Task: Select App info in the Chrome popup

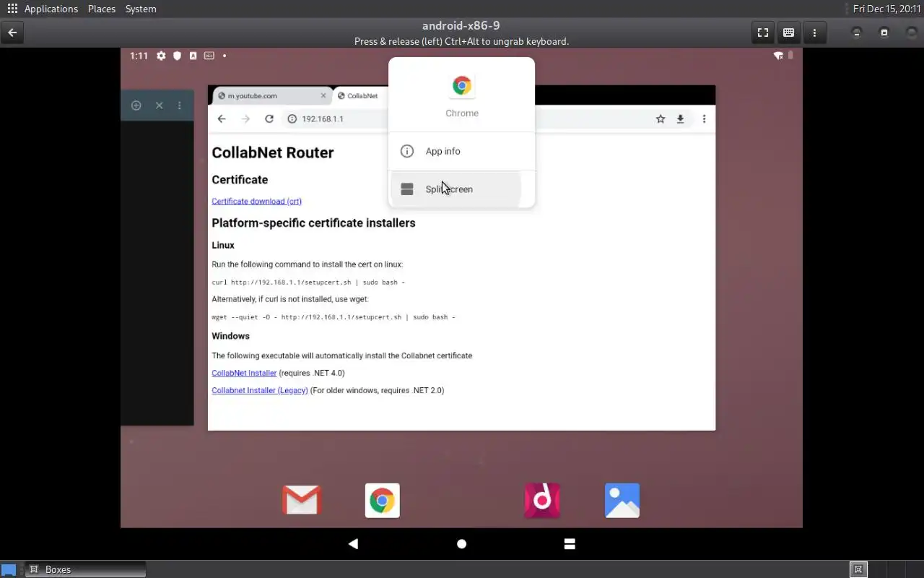Action: [x=462, y=151]
